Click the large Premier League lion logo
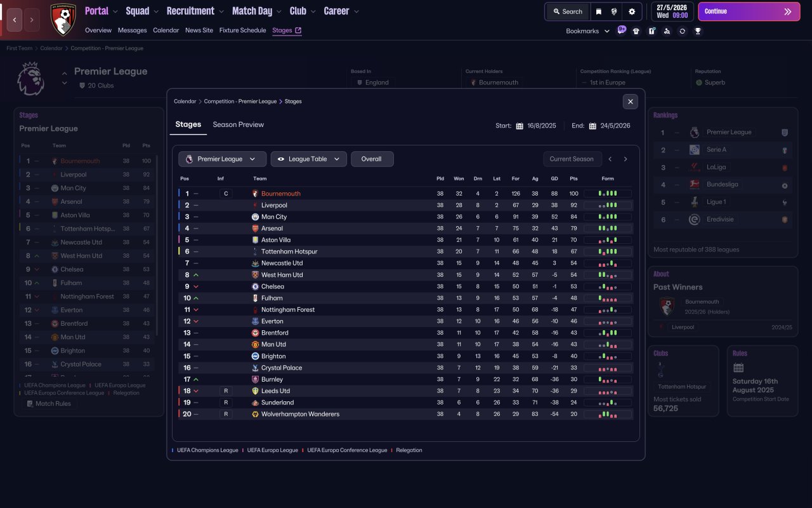This screenshot has height=508, width=812. click(x=30, y=78)
